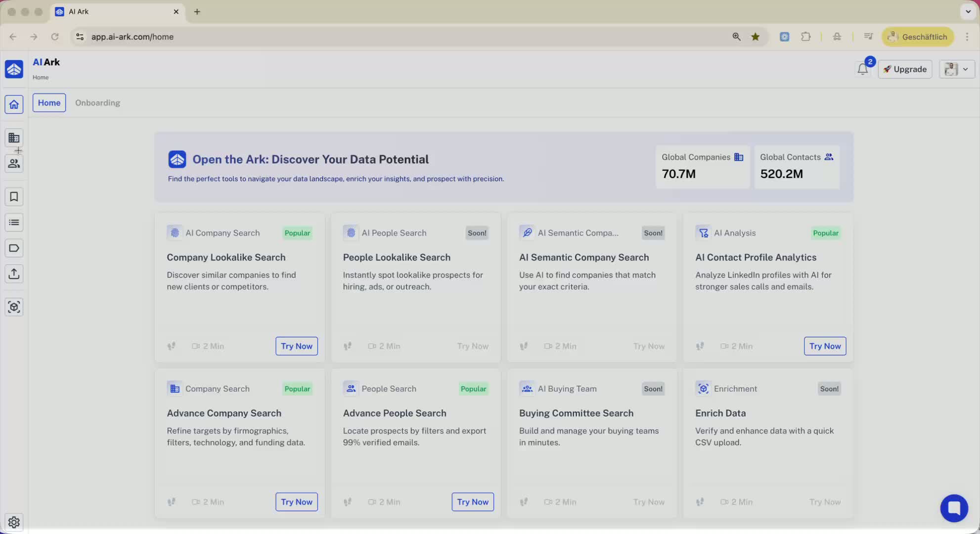Click the enrichment scan sidebar icon
This screenshot has height=534, width=980.
pyautogui.click(x=14, y=307)
